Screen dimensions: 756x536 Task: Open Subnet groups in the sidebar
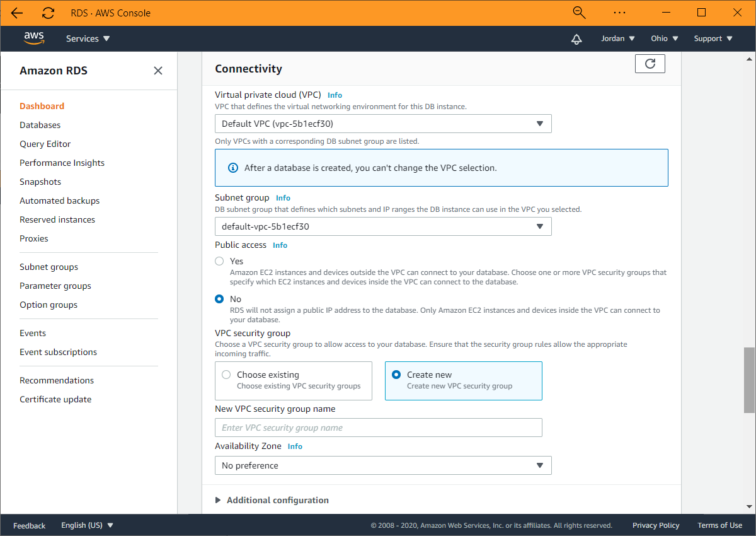[49, 267]
